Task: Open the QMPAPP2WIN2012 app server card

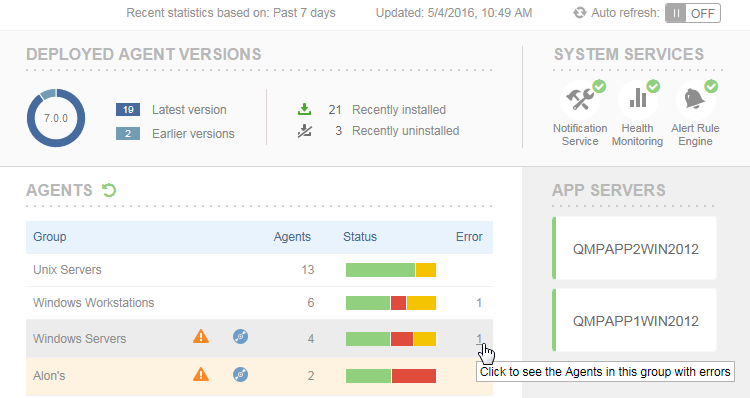Action: click(x=635, y=248)
